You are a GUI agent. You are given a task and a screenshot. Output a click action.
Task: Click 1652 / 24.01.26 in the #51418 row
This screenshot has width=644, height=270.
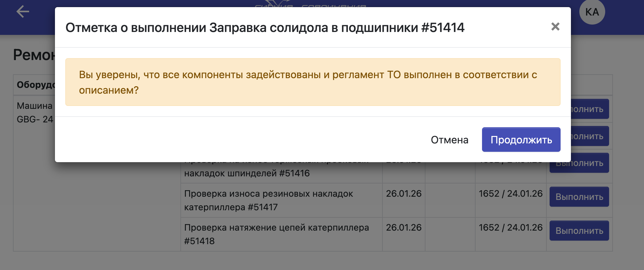tap(510, 228)
